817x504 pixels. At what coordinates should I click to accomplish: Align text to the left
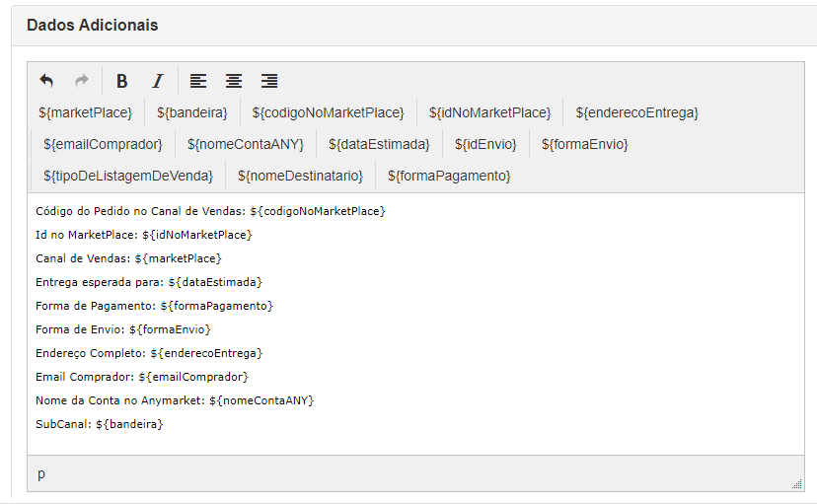click(x=198, y=81)
